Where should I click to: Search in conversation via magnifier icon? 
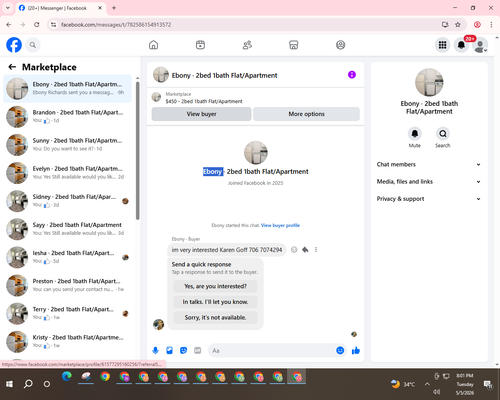[x=443, y=134]
